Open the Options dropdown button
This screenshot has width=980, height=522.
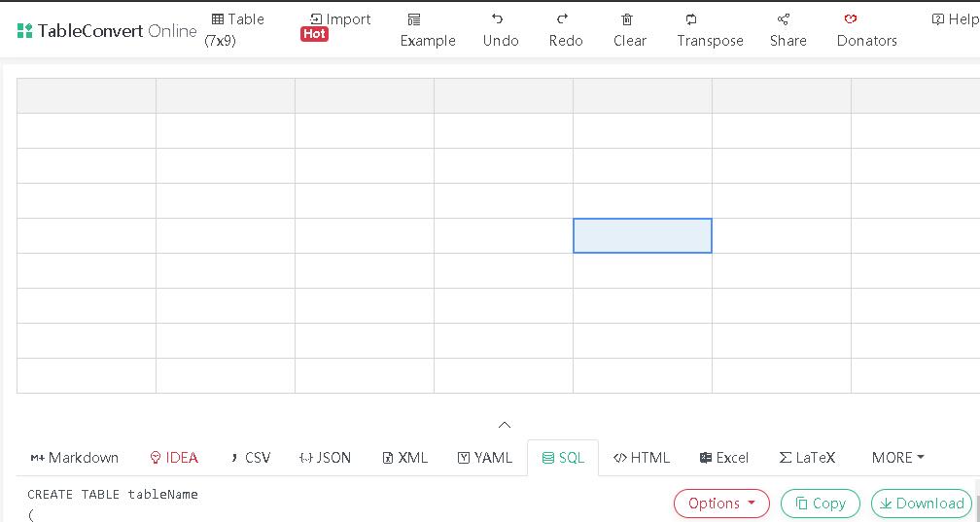pos(721,504)
